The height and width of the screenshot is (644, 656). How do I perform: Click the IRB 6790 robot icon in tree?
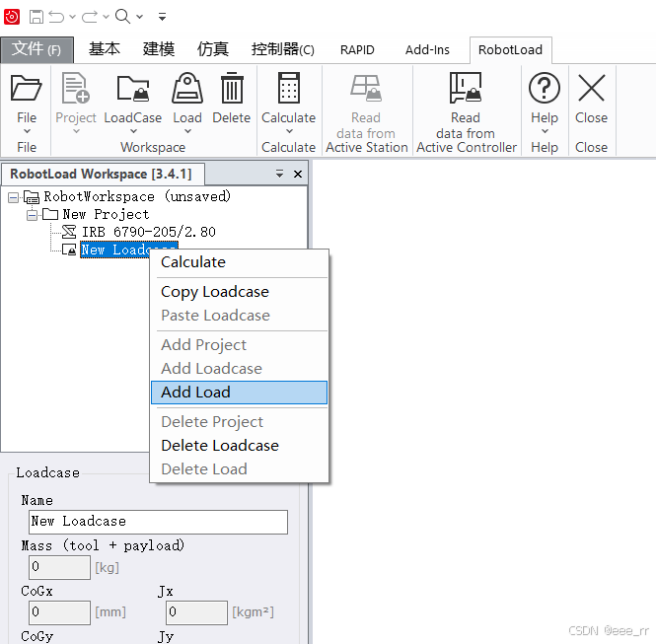69,232
